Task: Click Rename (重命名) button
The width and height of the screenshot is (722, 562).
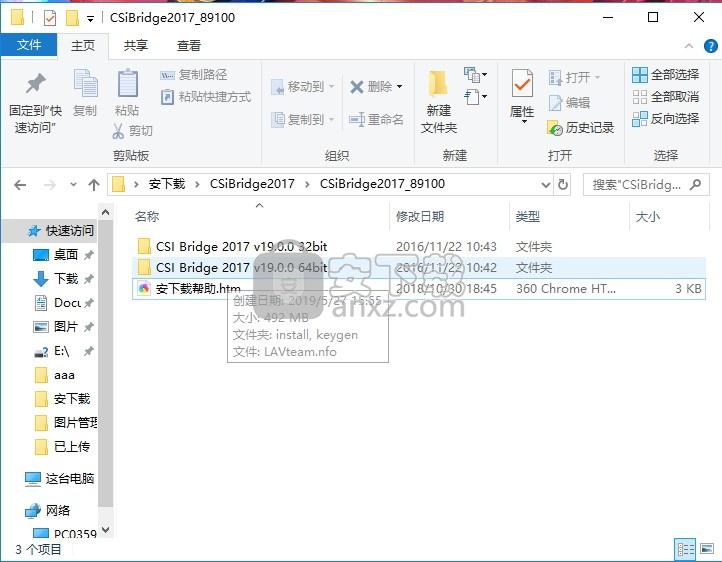Action: click(376, 120)
